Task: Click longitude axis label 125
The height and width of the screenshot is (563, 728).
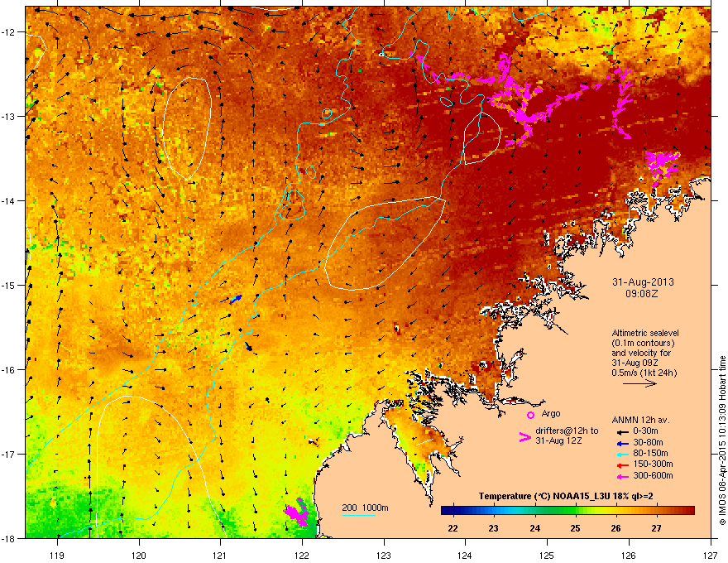Action: point(547,555)
